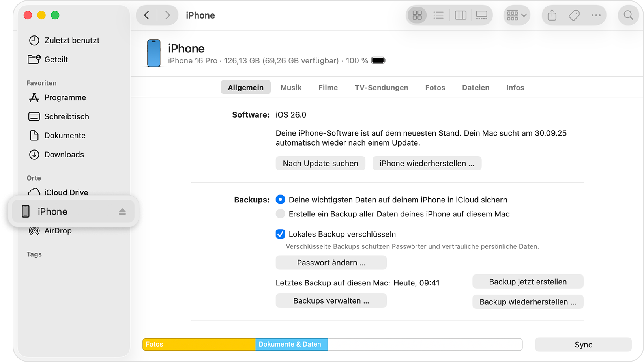
Task: Switch to column view
Action: (x=460, y=15)
